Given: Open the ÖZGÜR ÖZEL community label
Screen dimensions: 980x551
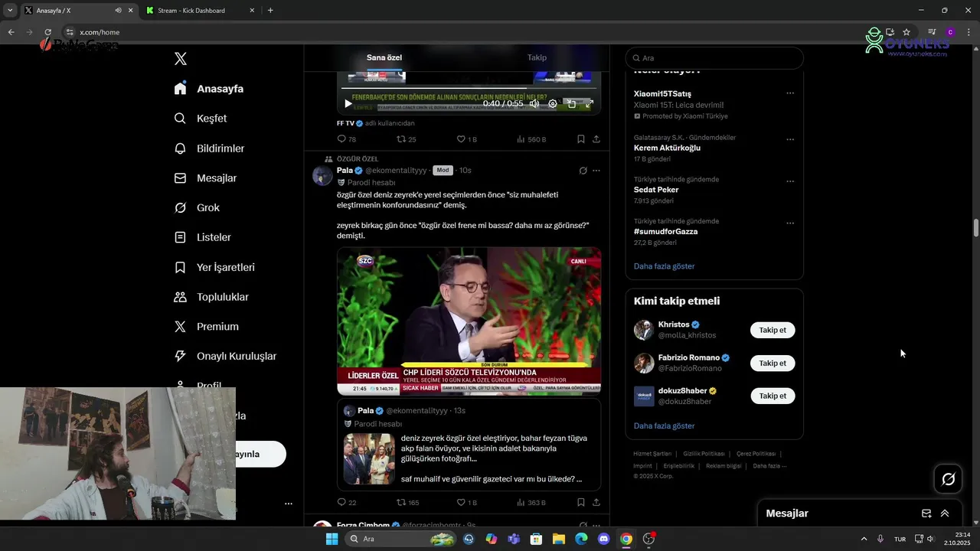Looking at the screenshot, I should click(358, 159).
